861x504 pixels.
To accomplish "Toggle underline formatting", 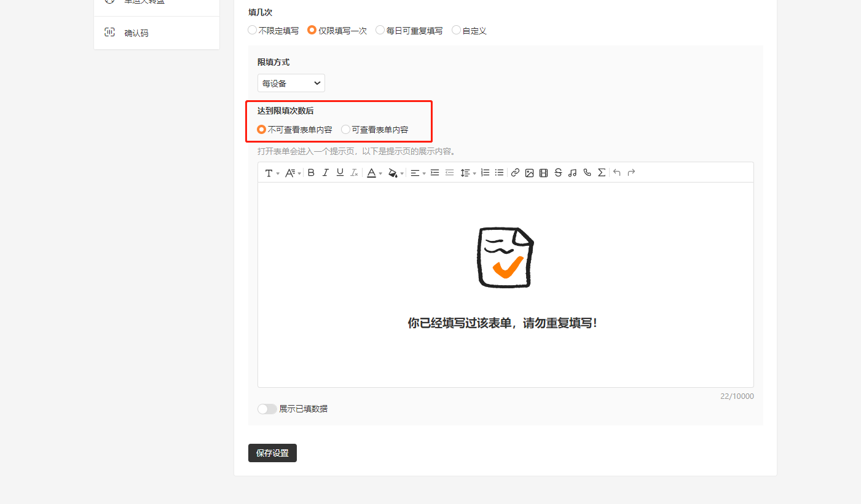I will 340,173.
